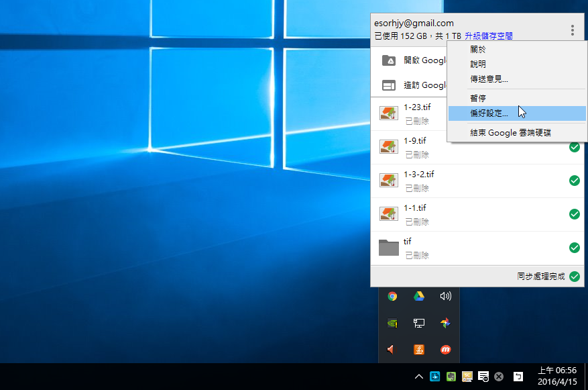This screenshot has height=390, width=588.
Task: Click the green check beside 1-1.tif
Action: [574, 214]
